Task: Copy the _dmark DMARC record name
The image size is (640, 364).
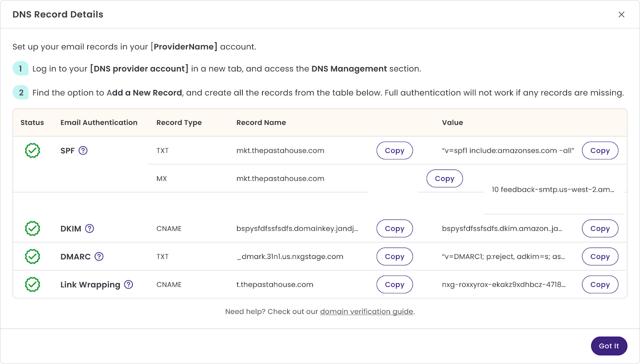Action: 394,256
